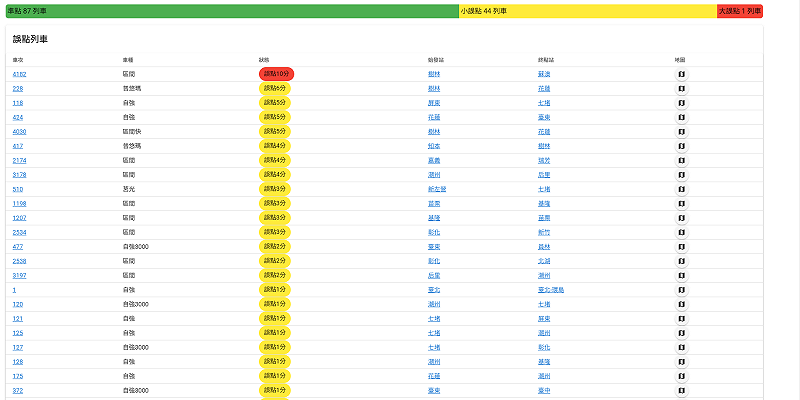Screen dimensions: 800x400
Task: Open map icon for train 4182
Action: 681,74
